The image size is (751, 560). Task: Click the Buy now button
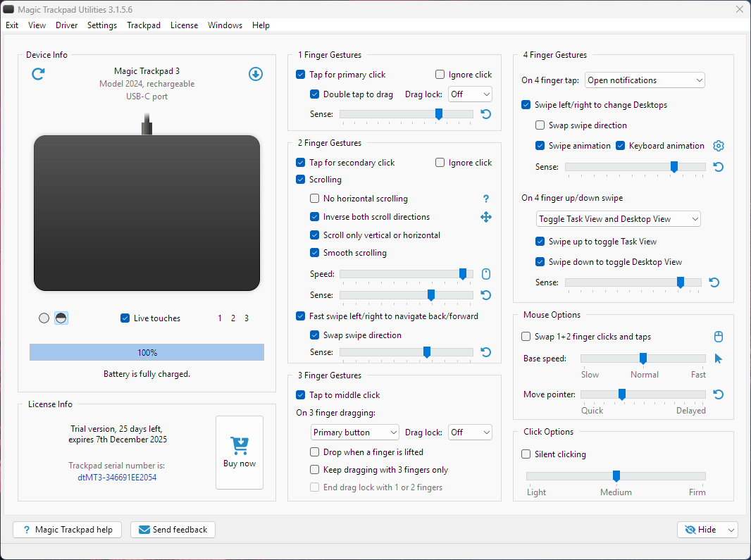click(x=240, y=452)
